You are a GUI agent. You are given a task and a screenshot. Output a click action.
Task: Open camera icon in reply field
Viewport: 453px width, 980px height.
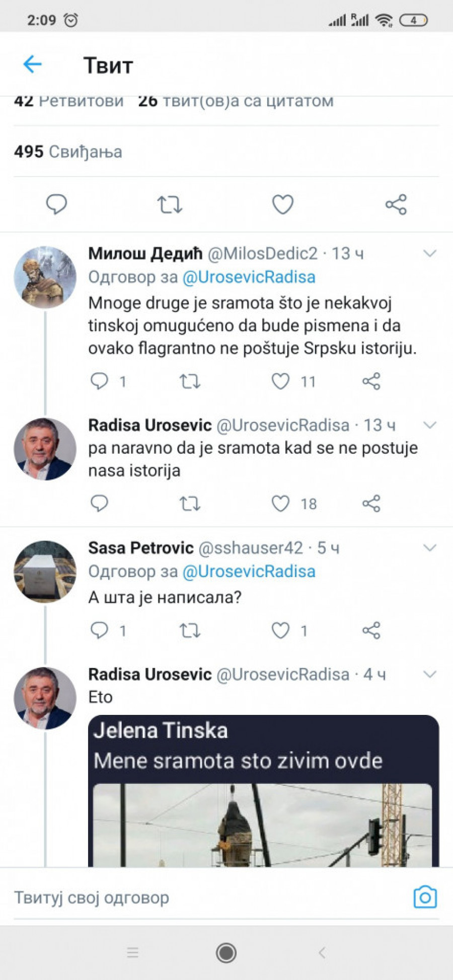[425, 897]
